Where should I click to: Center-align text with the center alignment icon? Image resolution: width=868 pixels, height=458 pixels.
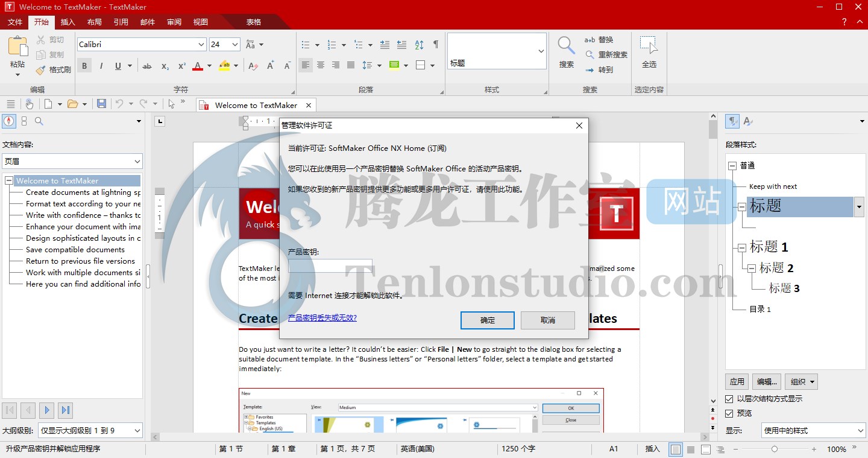pos(321,65)
